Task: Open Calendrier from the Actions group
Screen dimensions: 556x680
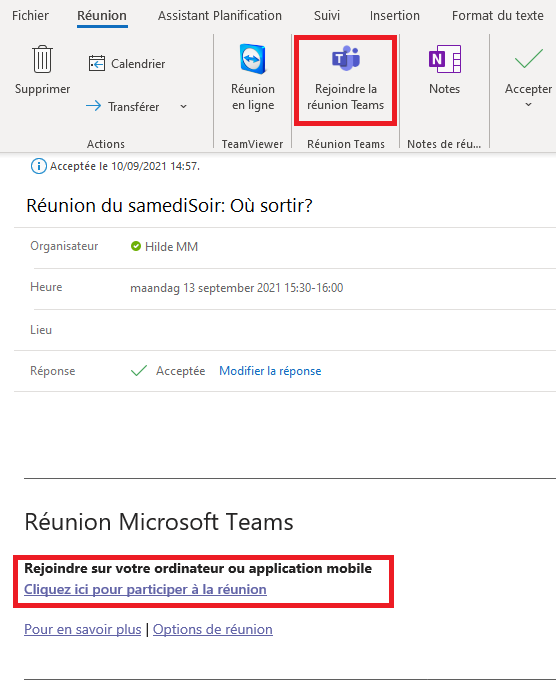Action: (127, 64)
